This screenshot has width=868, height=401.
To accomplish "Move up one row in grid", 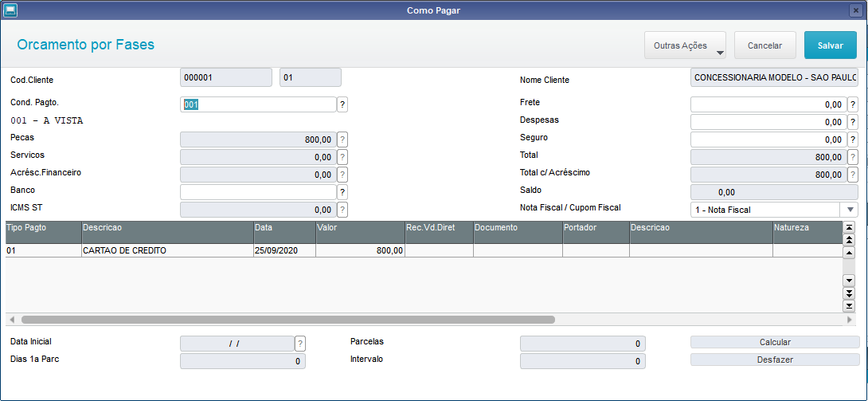I will 849,253.
